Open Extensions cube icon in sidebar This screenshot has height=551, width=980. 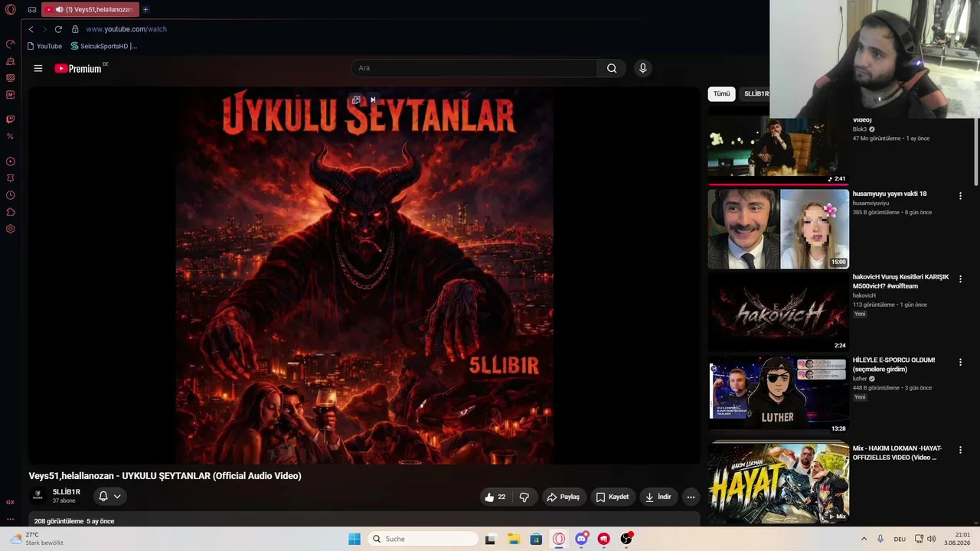pyautogui.click(x=11, y=212)
